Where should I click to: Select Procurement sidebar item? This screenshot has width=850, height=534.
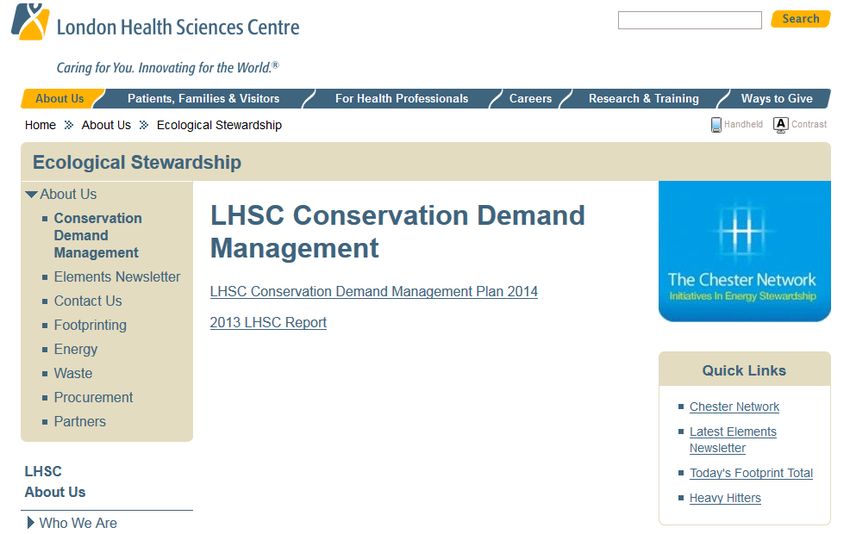[93, 397]
